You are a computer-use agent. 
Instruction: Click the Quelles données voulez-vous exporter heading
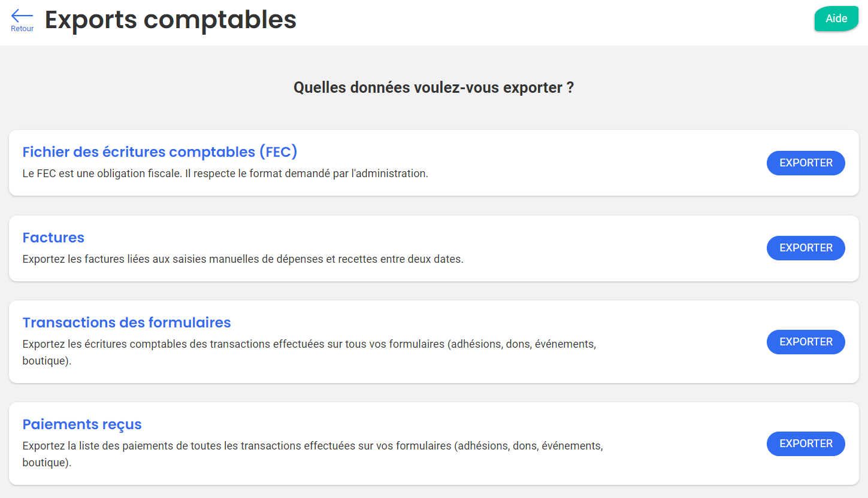(x=434, y=88)
